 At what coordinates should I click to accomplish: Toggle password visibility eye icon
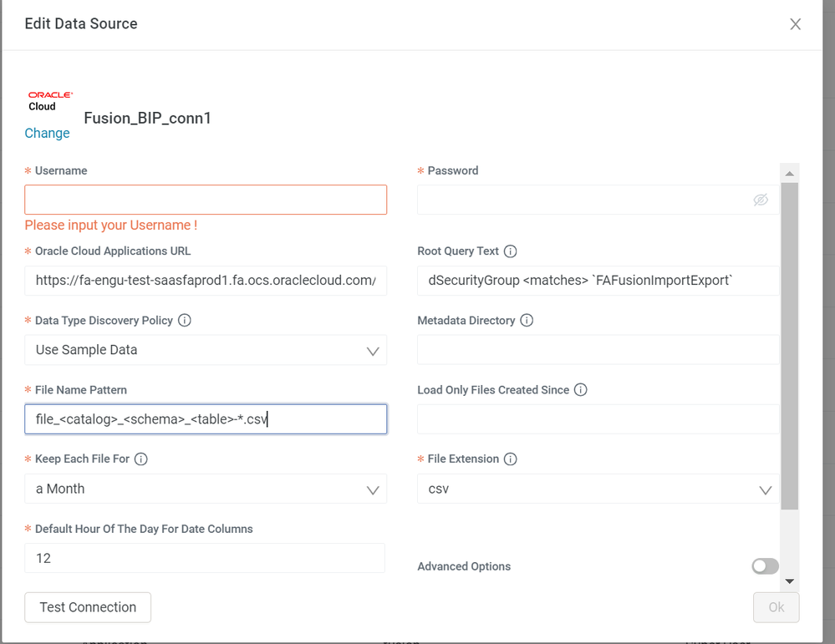[x=760, y=200]
